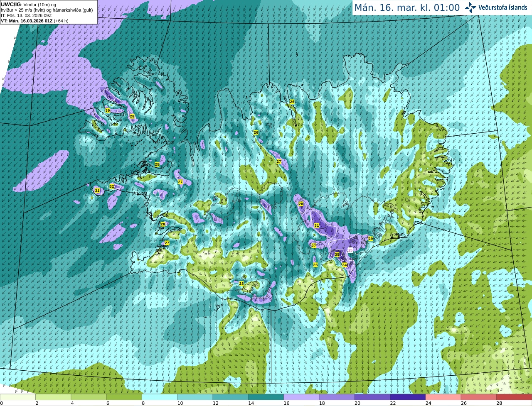Click the legend scale number 8
Image resolution: width=532 pixels, height=406 pixels.
coord(143,403)
